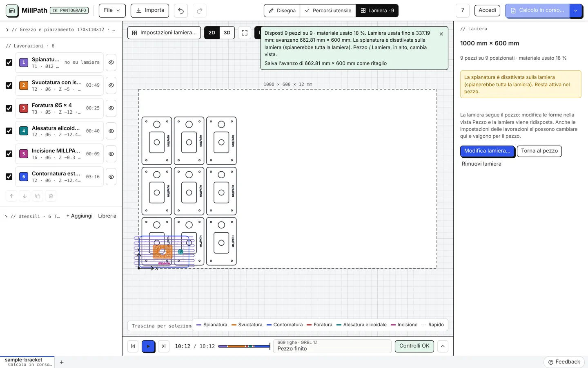Uncheck the Foratura Ø5 × 4 checkbox
Viewport: 588px width, 368px height.
[x=9, y=108]
